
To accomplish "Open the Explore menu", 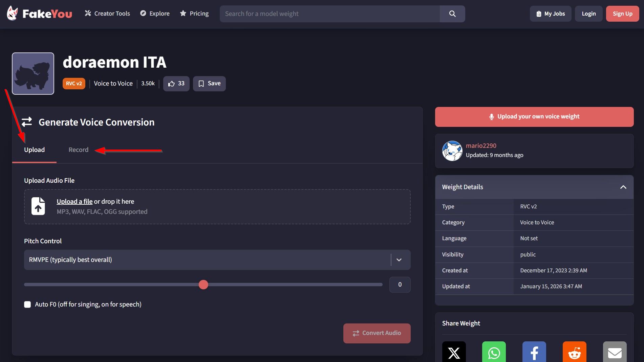I will coord(155,14).
